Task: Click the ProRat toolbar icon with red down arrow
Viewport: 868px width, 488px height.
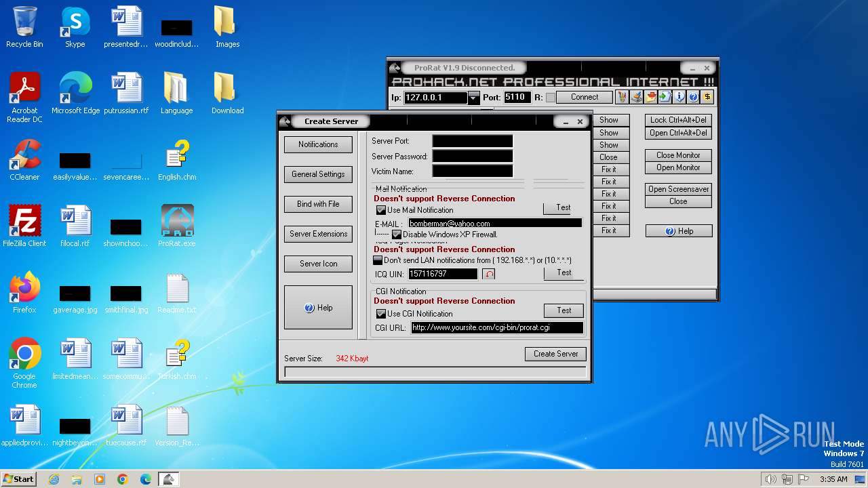Action: point(651,97)
